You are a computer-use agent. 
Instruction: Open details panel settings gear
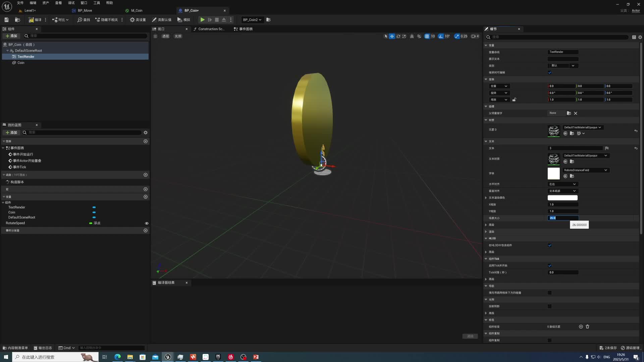640,37
